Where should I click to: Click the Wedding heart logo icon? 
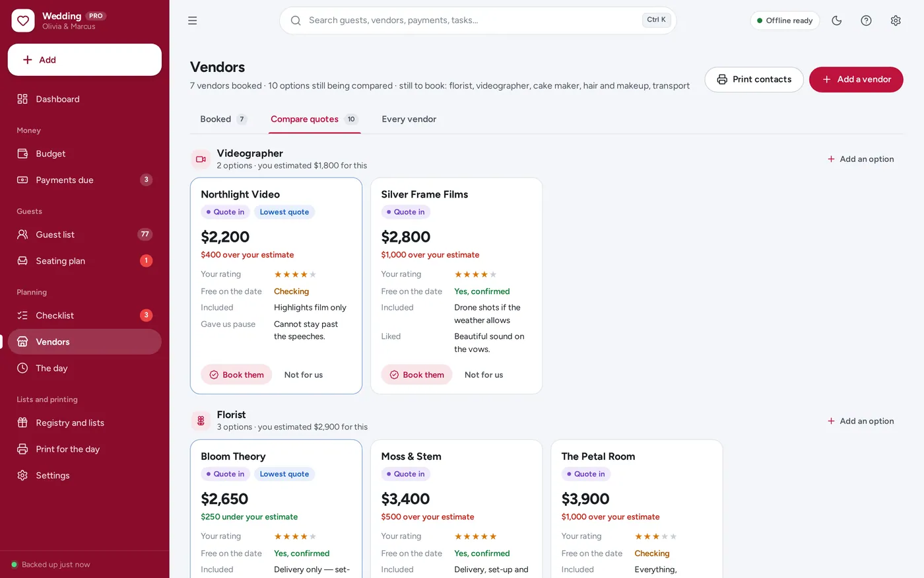point(23,20)
